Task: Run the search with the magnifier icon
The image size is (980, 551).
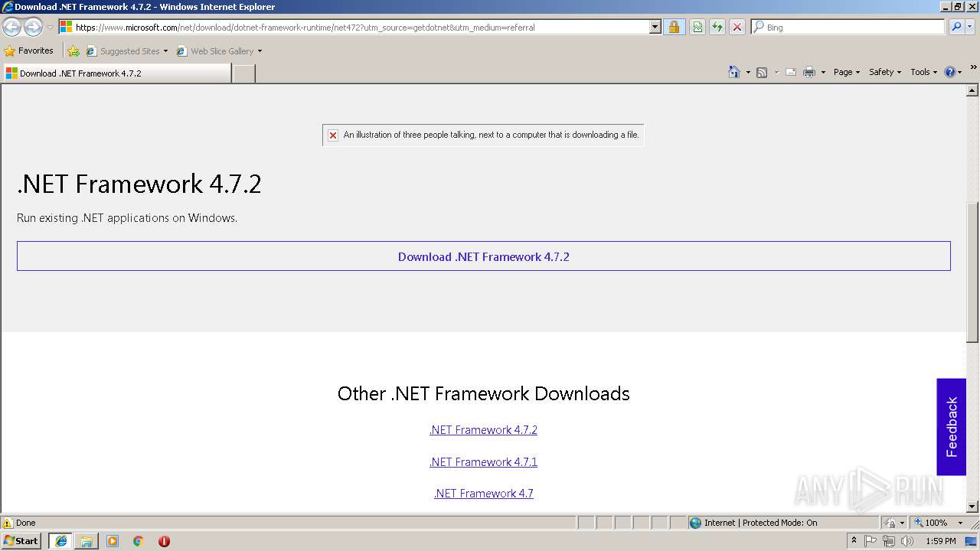Action: [956, 27]
